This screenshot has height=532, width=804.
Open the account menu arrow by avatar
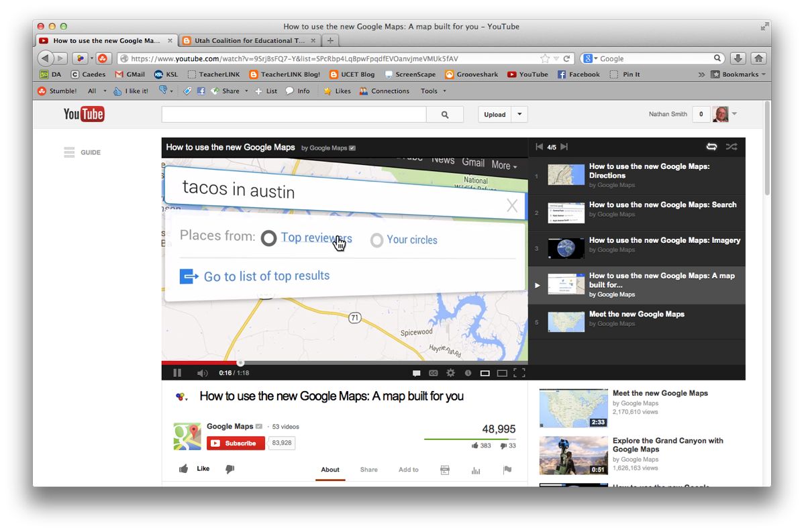(x=734, y=114)
